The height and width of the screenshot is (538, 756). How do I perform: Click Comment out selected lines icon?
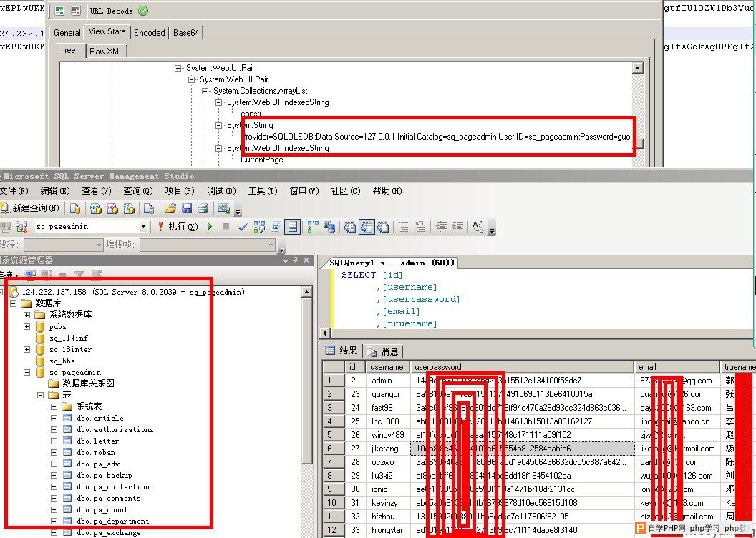(x=404, y=227)
